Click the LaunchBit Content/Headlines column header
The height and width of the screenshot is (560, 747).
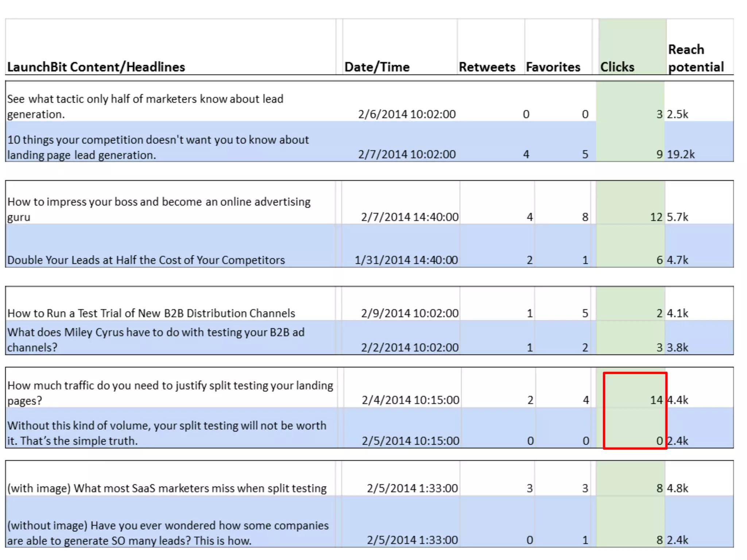[96, 67]
